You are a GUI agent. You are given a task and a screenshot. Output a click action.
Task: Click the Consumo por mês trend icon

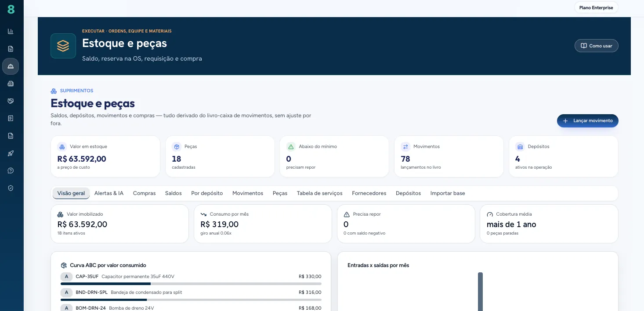(203, 214)
